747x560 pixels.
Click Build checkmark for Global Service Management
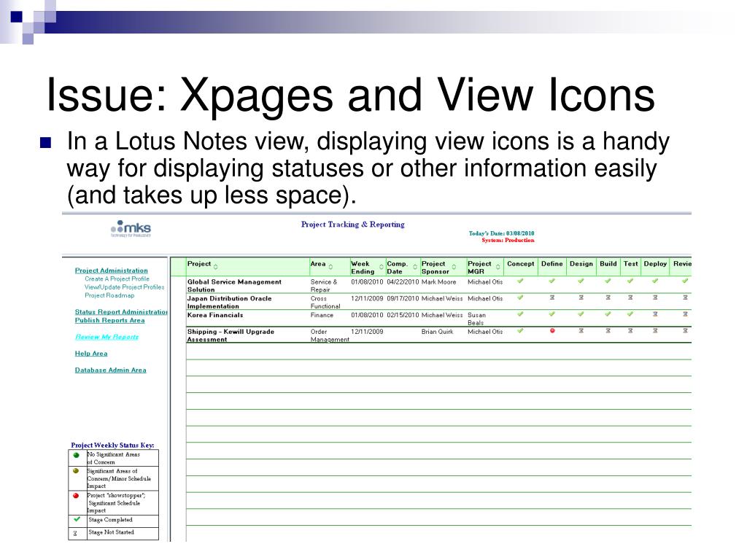click(608, 281)
